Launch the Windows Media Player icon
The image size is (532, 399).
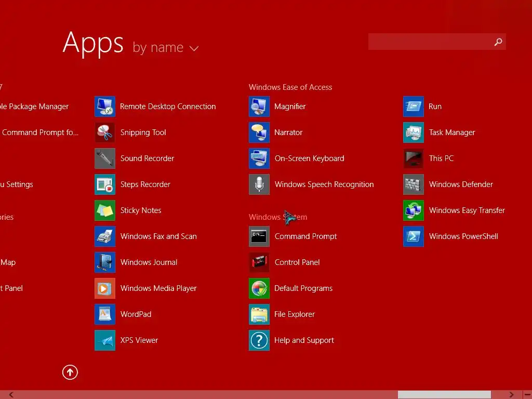105,288
